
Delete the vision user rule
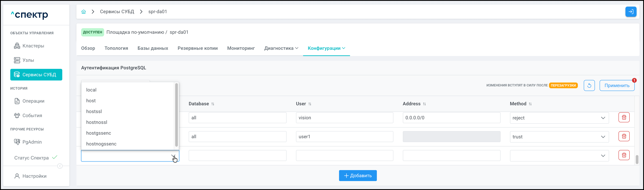click(624, 117)
